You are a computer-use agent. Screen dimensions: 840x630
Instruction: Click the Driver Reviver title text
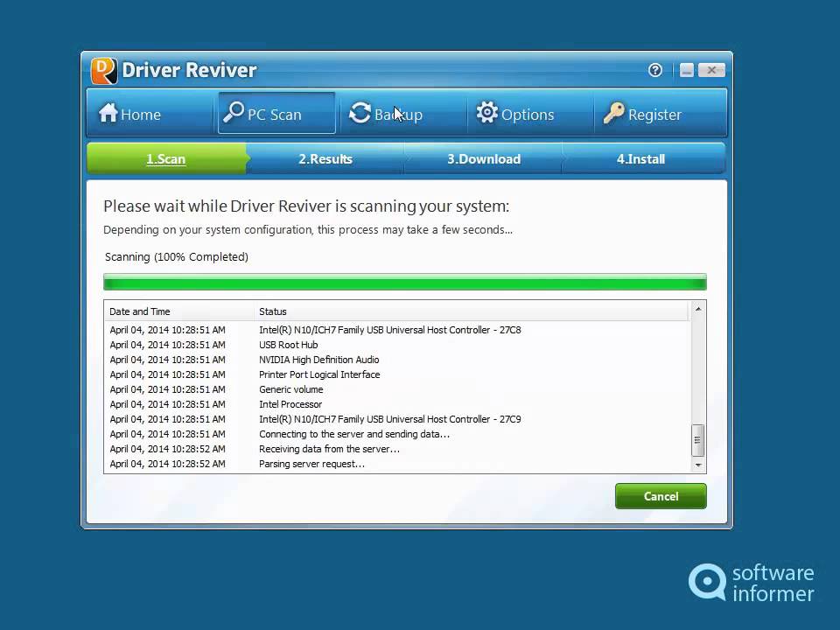click(x=189, y=70)
